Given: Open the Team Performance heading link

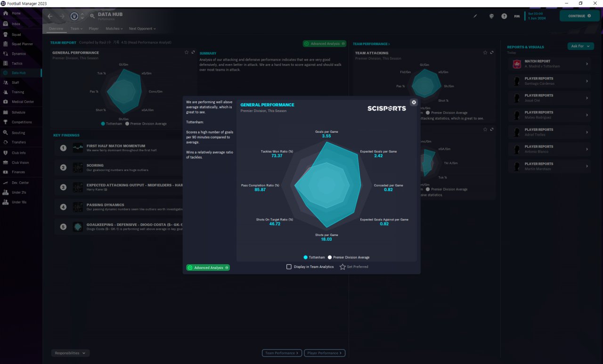Looking at the screenshot, I should 371,44.
